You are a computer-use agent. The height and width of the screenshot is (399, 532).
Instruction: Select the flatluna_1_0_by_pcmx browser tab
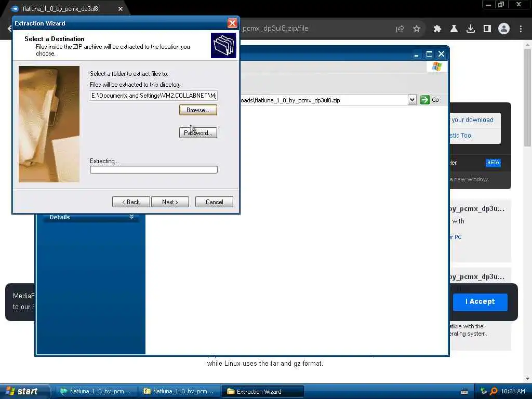pyautogui.click(x=60, y=9)
